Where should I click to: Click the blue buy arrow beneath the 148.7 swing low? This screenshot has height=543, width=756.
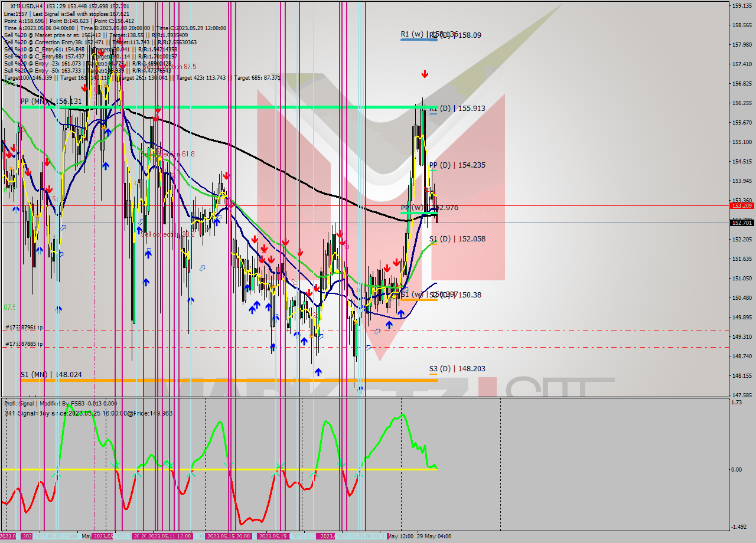(x=318, y=372)
